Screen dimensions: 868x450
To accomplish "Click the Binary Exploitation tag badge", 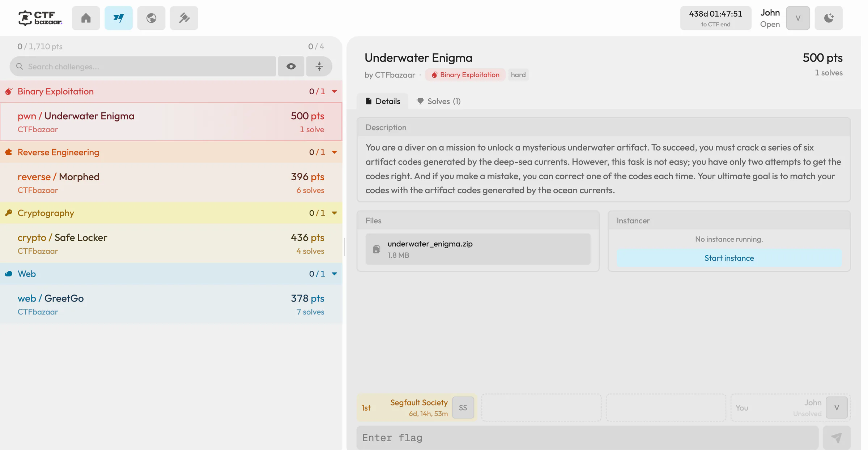I will [x=465, y=75].
